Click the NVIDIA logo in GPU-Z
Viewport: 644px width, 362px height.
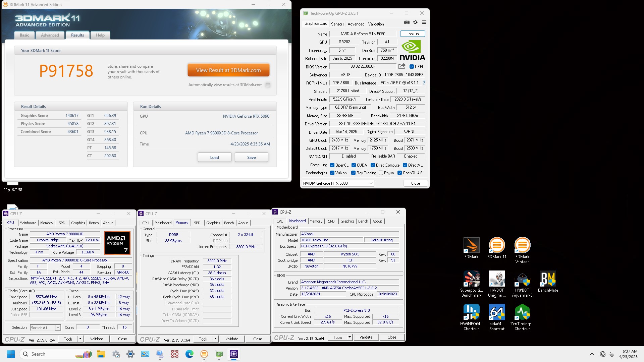tap(412, 50)
